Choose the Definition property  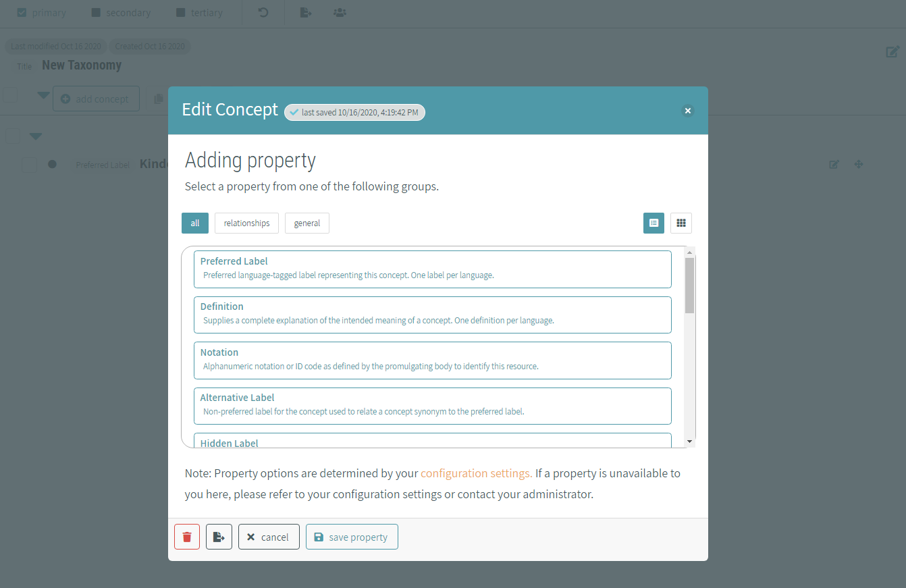433,315
